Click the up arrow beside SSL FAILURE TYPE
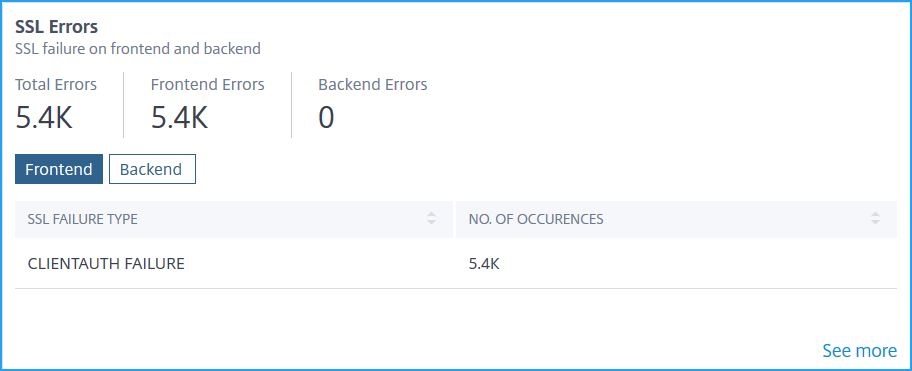Viewport: 912px width, 371px height. [x=431, y=215]
